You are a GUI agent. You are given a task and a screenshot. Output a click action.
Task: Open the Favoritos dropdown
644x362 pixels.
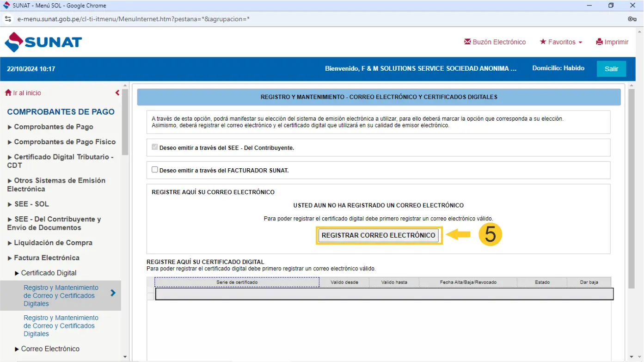pyautogui.click(x=561, y=42)
